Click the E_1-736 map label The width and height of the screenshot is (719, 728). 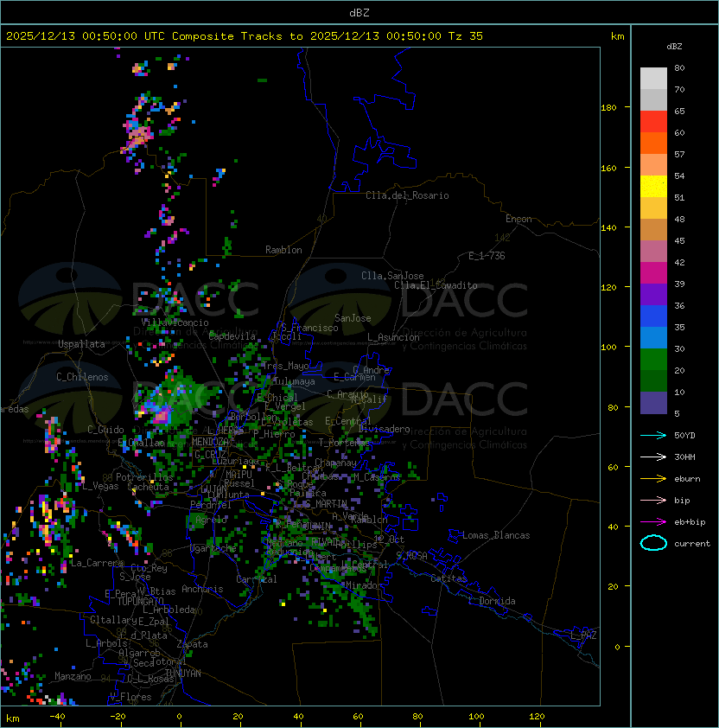point(487,256)
